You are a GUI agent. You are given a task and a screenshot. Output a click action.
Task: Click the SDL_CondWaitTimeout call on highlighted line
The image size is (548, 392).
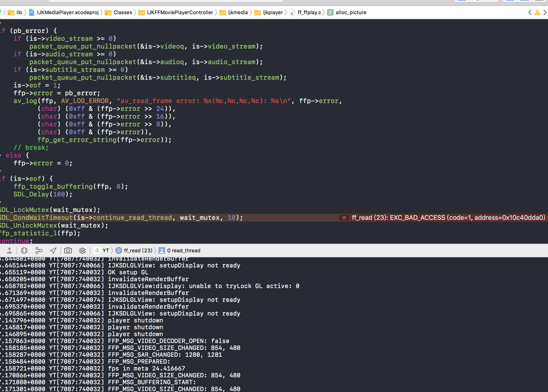121,218
